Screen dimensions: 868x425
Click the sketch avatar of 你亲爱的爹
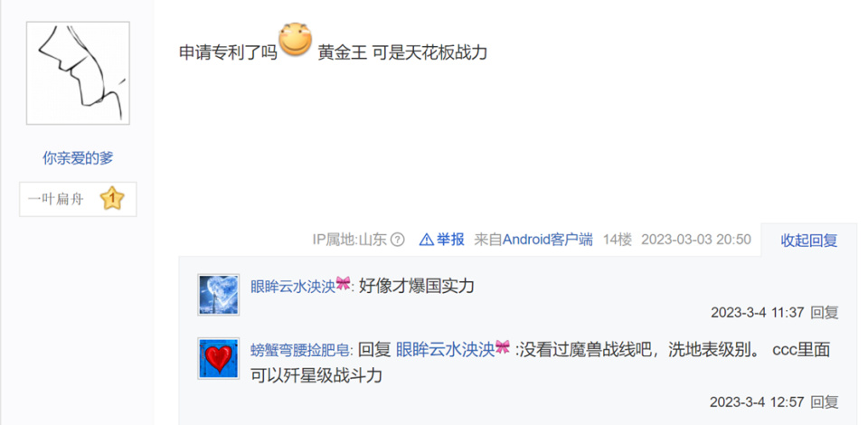(78, 73)
